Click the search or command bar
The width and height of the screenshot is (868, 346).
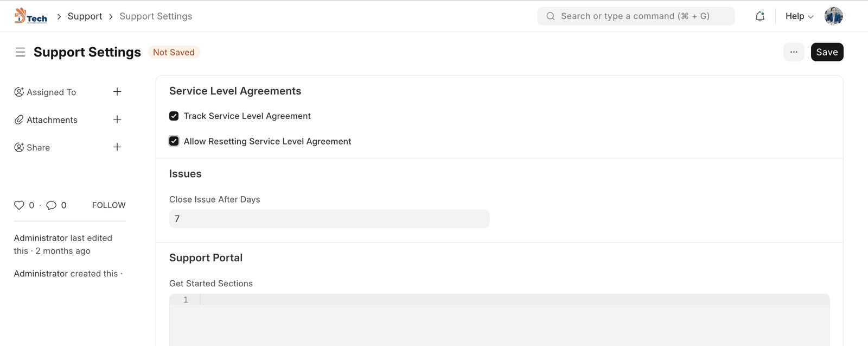pyautogui.click(x=636, y=16)
